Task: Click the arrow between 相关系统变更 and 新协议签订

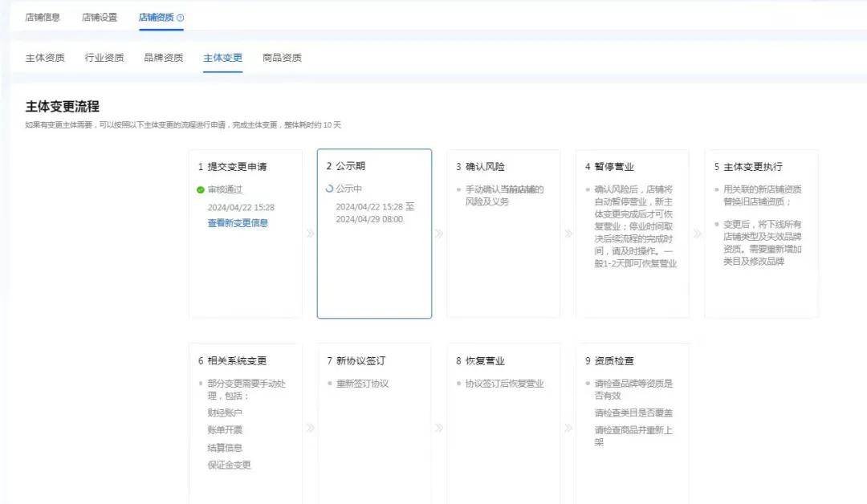Action: click(310, 428)
